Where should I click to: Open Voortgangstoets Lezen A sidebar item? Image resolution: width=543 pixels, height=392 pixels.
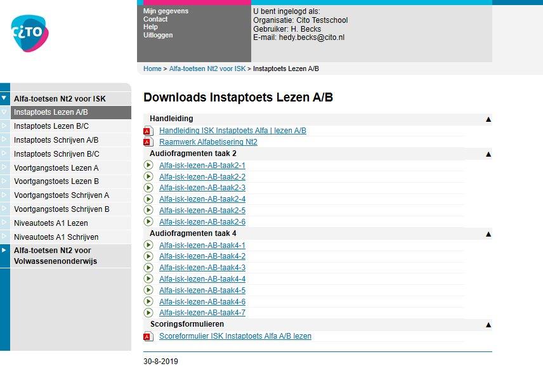pyautogui.click(x=56, y=168)
